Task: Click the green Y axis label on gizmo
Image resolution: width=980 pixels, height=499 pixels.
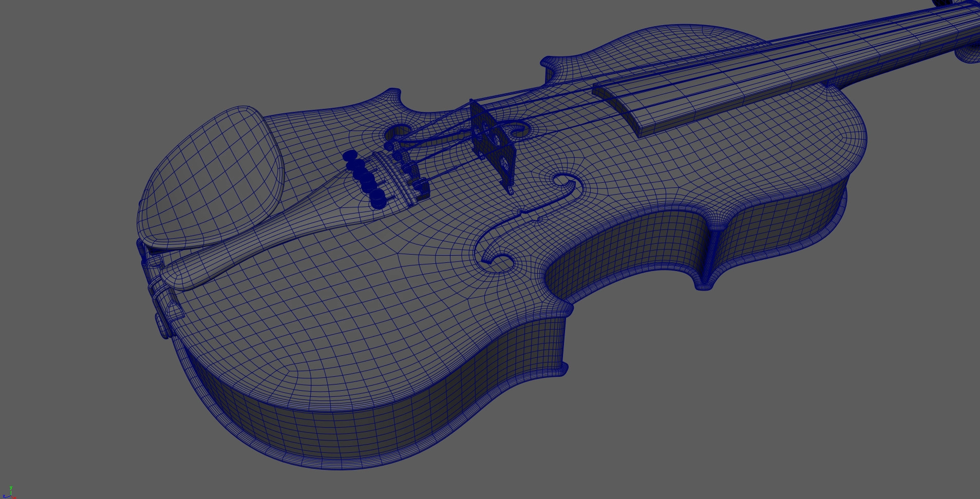Action: point(11,488)
